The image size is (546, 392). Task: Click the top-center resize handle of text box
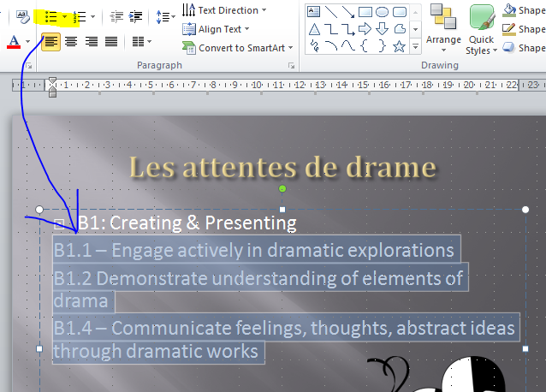pyautogui.click(x=282, y=210)
